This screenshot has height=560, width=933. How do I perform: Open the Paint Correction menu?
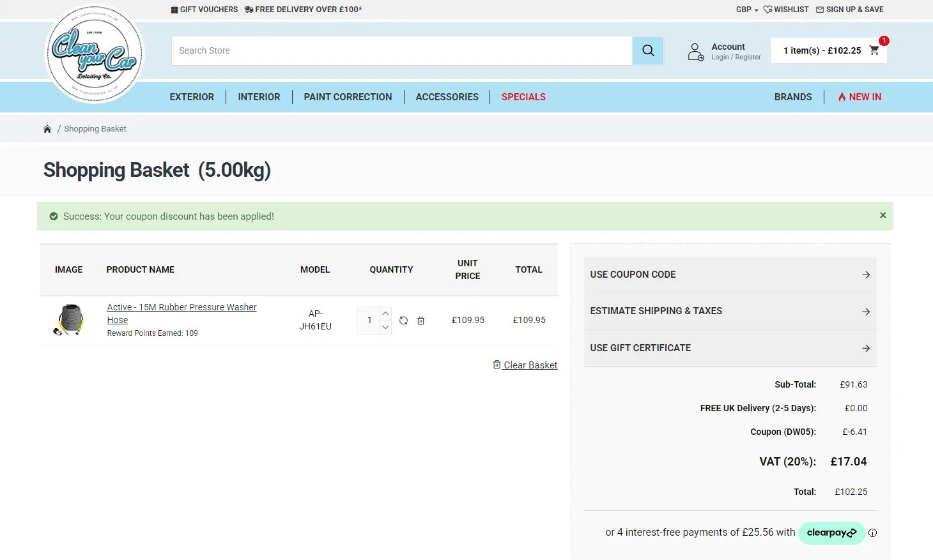(348, 97)
